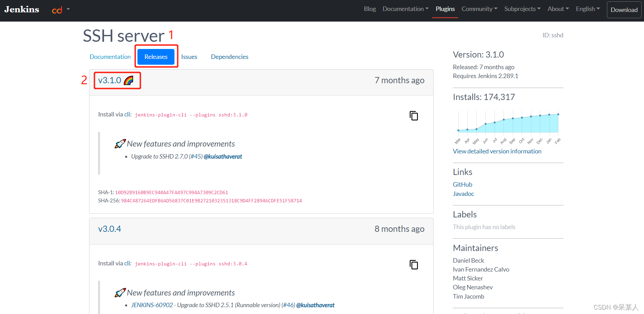This screenshot has height=314, width=644.
Task: Click maintainer name Daniel Beck
Action: (x=468, y=261)
